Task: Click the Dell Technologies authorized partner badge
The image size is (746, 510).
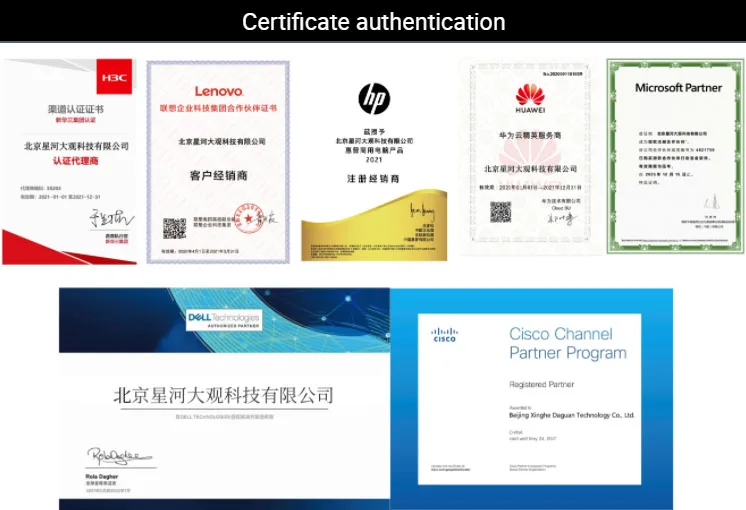Action: point(224,320)
